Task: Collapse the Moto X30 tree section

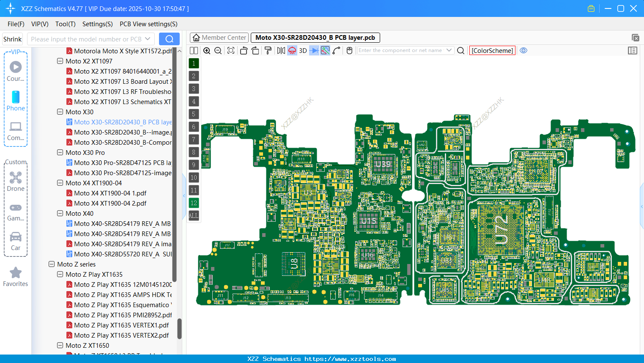Action: pos(60,112)
